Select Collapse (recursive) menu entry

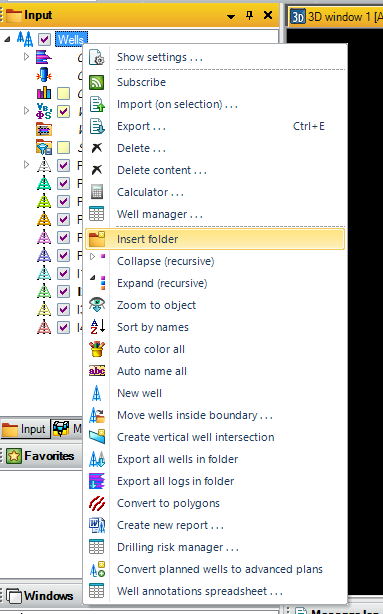pyautogui.click(x=215, y=261)
